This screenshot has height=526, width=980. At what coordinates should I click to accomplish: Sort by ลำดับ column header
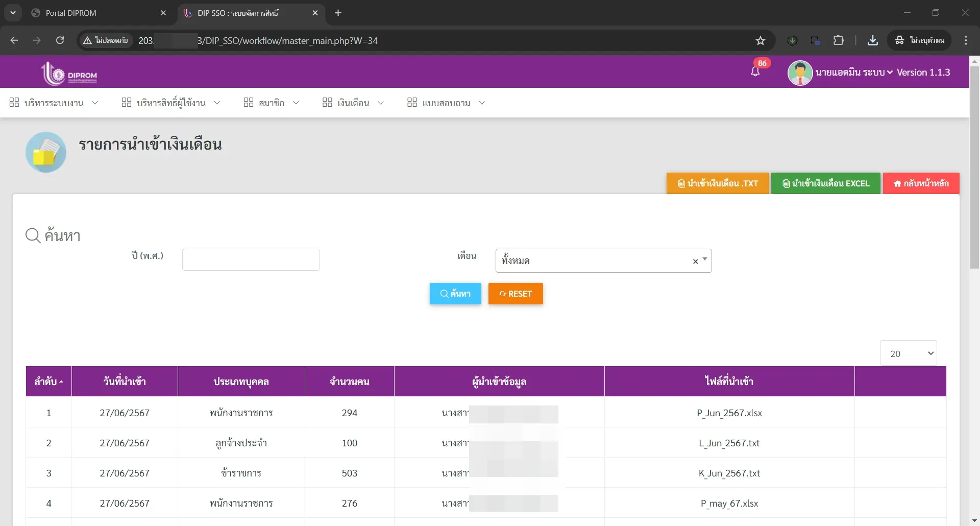(48, 381)
